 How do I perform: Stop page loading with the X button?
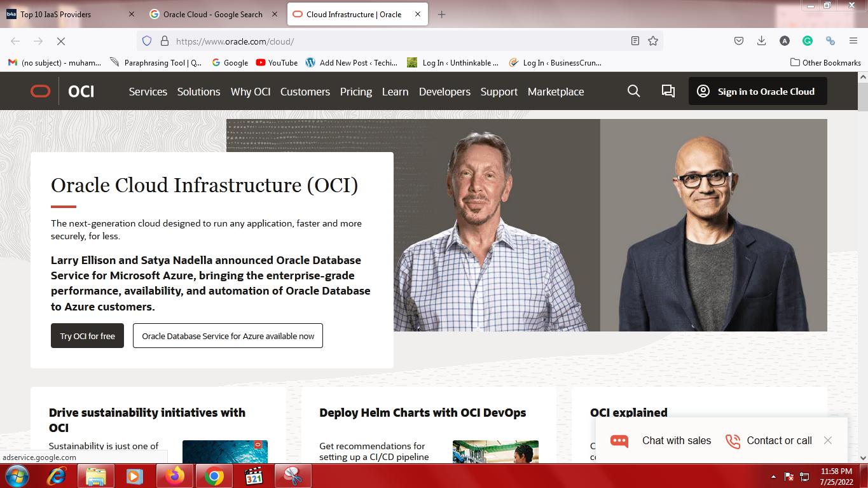61,41
